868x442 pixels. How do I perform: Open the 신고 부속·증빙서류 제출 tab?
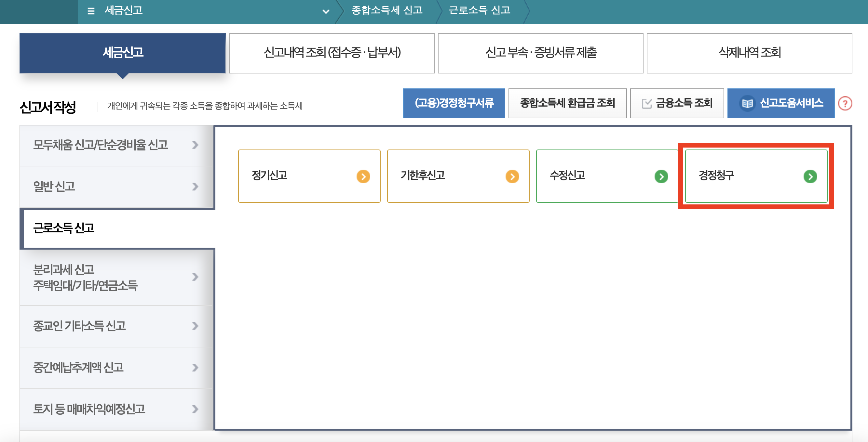(x=540, y=53)
